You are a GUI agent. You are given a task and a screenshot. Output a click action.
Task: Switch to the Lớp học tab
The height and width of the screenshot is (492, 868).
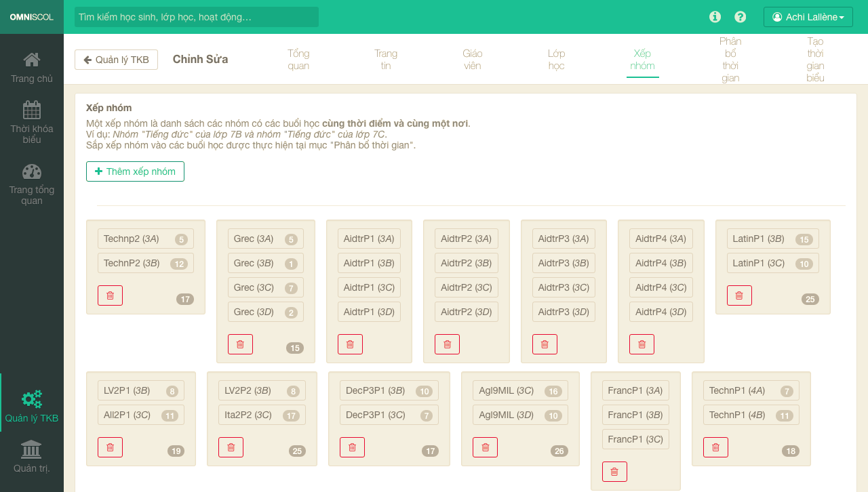pyautogui.click(x=556, y=60)
